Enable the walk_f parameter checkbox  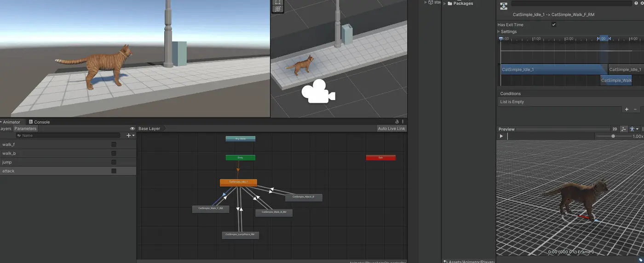point(114,145)
